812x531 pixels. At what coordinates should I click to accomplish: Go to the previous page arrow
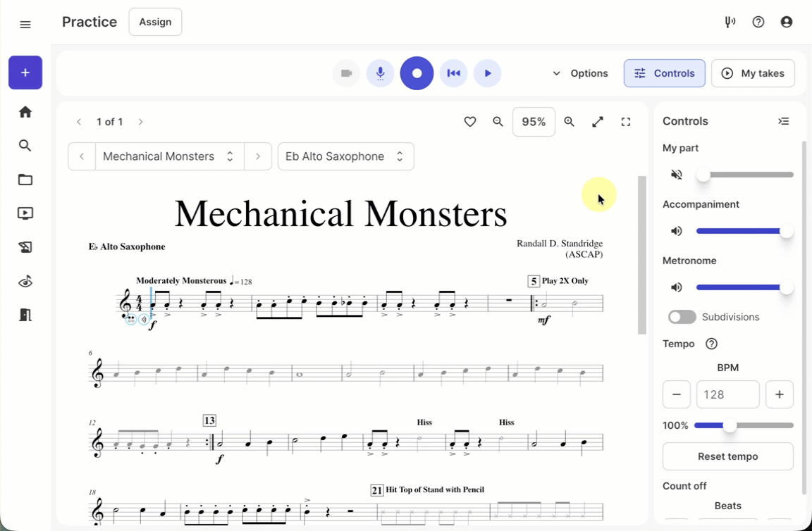tap(79, 122)
